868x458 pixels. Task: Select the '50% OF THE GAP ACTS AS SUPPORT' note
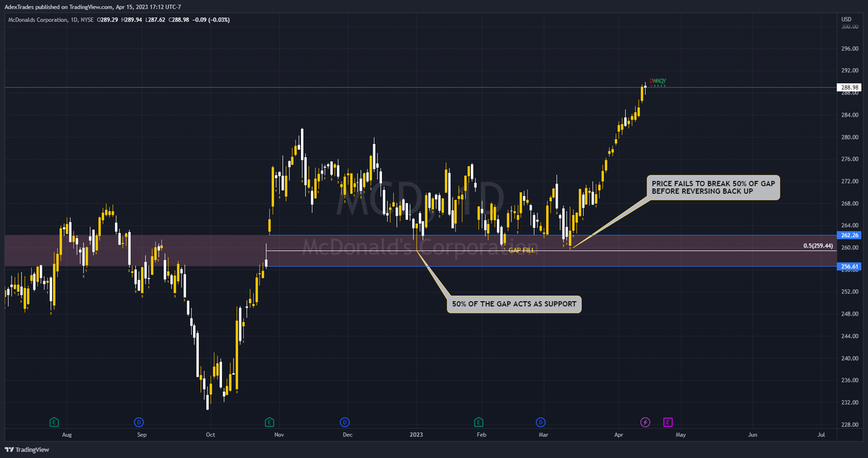coord(514,305)
